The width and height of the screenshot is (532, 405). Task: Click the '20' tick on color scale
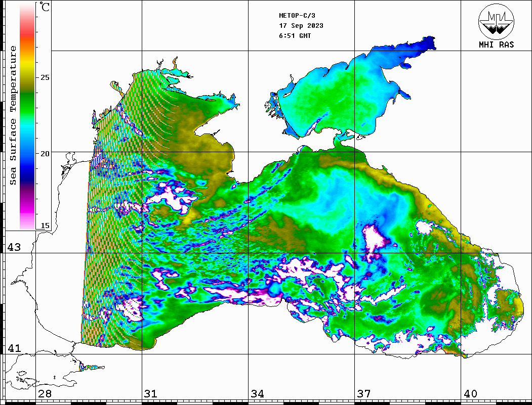coord(45,154)
